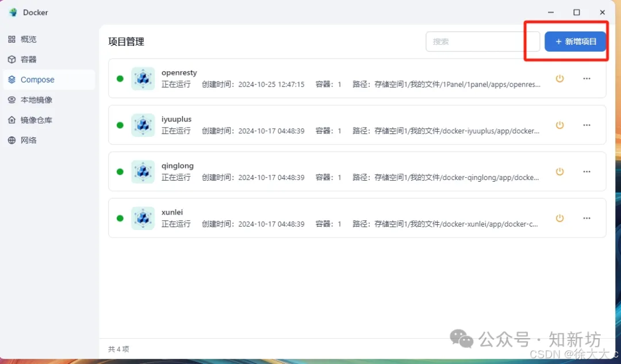Click the Docker logo in the title bar
The width and height of the screenshot is (621, 364).
(13, 12)
